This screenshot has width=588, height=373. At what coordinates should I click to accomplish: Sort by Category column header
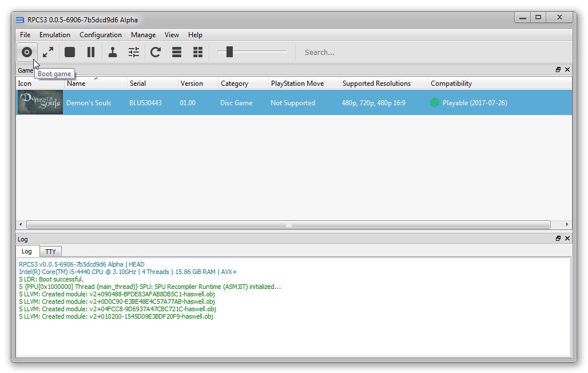click(x=243, y=84)
